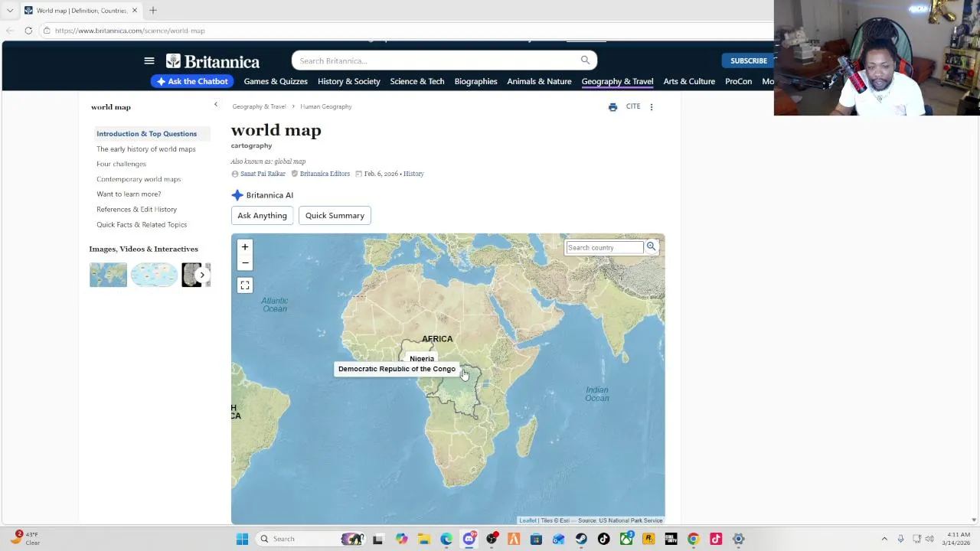Zoom in on the map with plus button
Image resolution: width=980 pixels, height=551 pixels.
pyautogui.click(x=245, y=247)
